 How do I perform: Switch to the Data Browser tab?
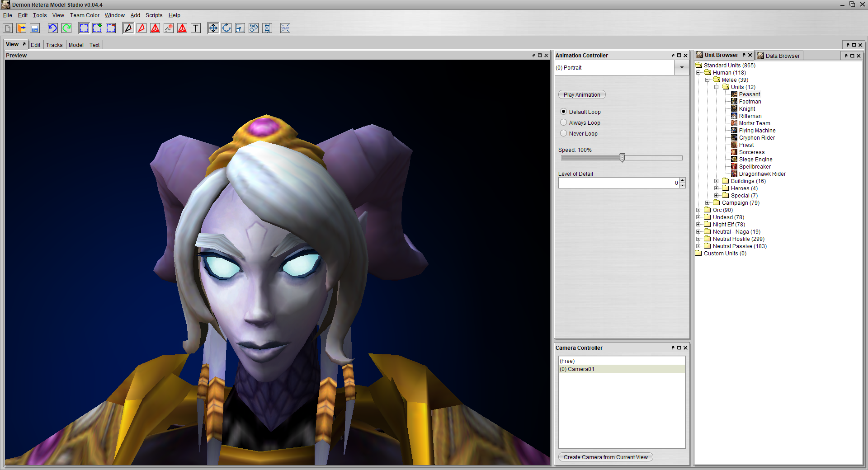click(x=778, y=56)
